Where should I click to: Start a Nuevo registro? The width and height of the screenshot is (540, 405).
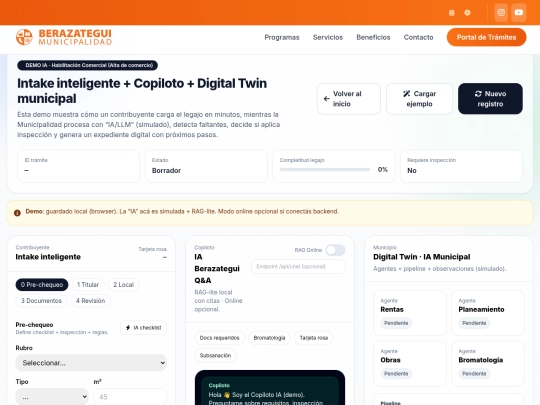pos(490,99)
